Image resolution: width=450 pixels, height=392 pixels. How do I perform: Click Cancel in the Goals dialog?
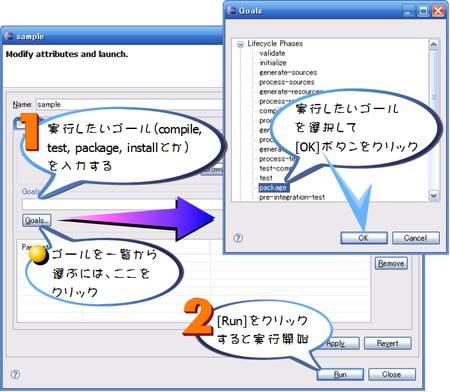coord(416,238)
